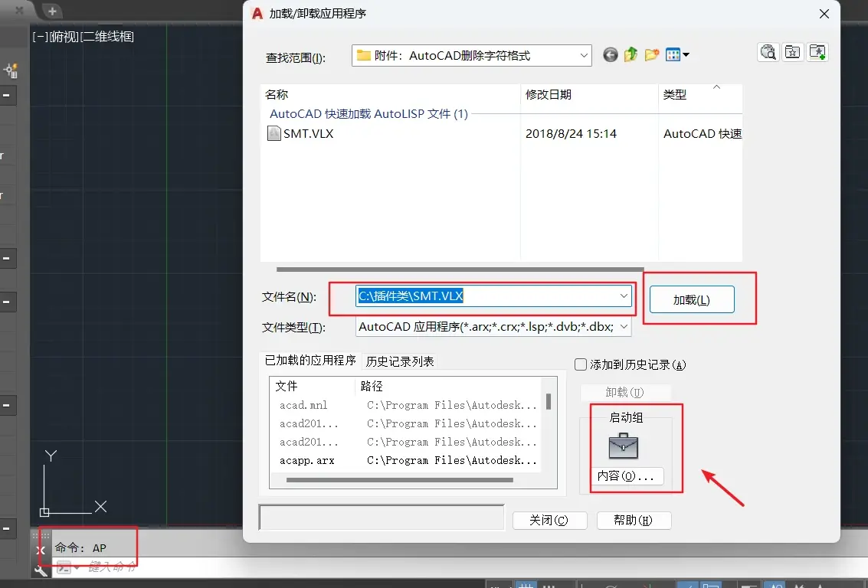Screen dimensions: 868x588
Task: Click the Search the Web icon
Action: click(768, 53)
